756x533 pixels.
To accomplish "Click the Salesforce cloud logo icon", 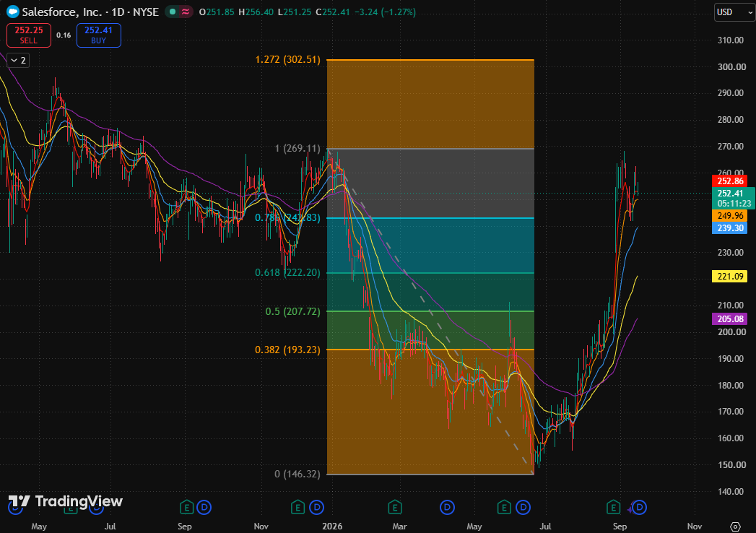I will [12, 12].
